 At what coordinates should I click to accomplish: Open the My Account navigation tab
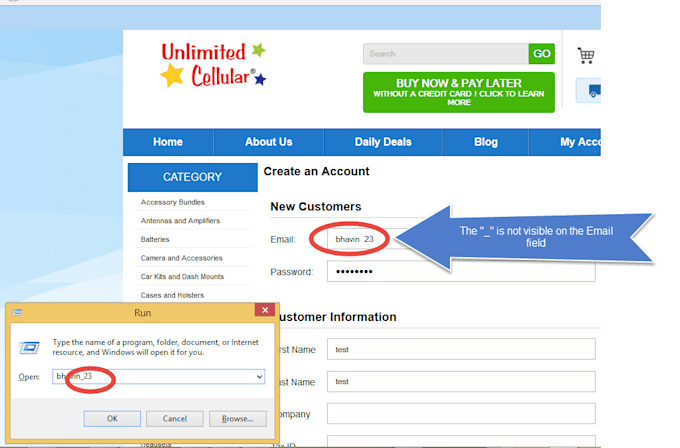click(x=565, y=142)
